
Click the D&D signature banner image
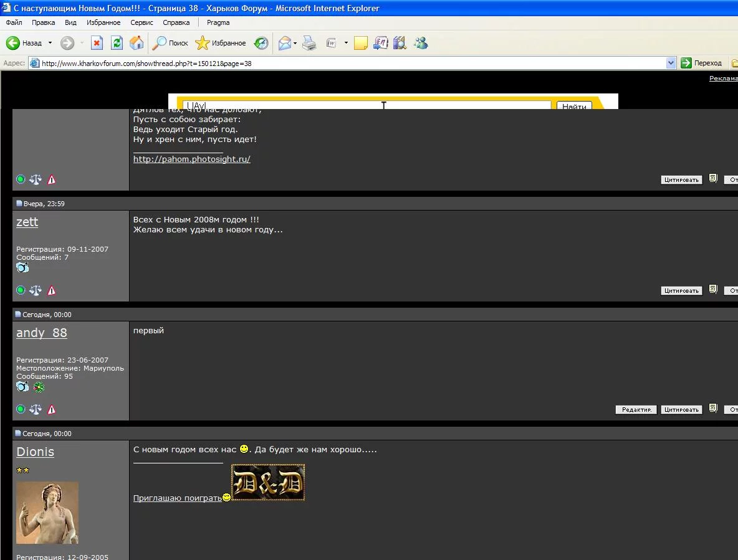(x=268, y=482)
